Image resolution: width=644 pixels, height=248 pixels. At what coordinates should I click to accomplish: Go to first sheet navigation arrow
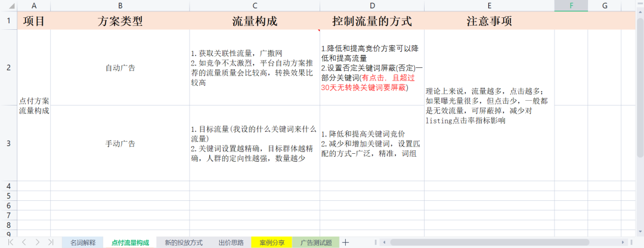(11, 242)
